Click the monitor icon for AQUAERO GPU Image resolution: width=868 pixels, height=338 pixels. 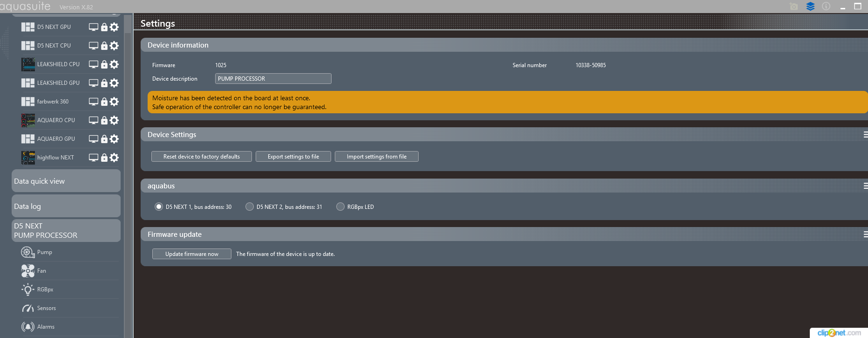[94, 139]
